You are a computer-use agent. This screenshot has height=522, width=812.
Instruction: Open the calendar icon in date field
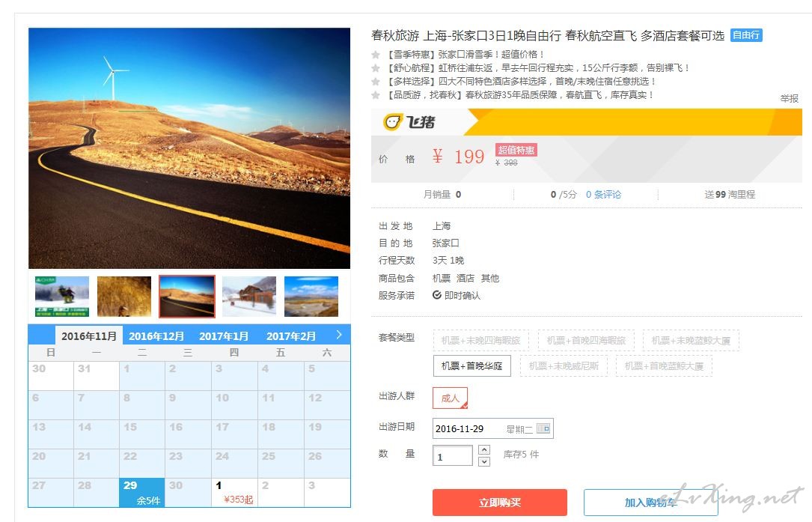point(543,428)
